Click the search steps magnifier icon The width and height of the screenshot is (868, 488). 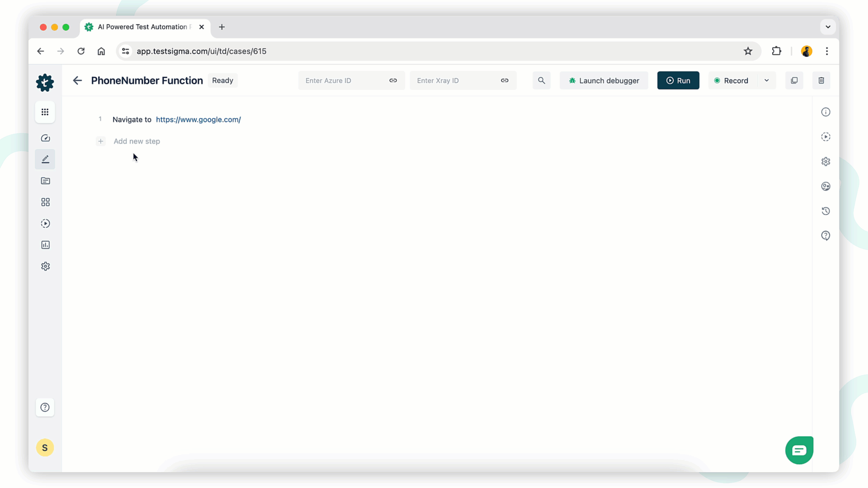(x=541, y=80)
